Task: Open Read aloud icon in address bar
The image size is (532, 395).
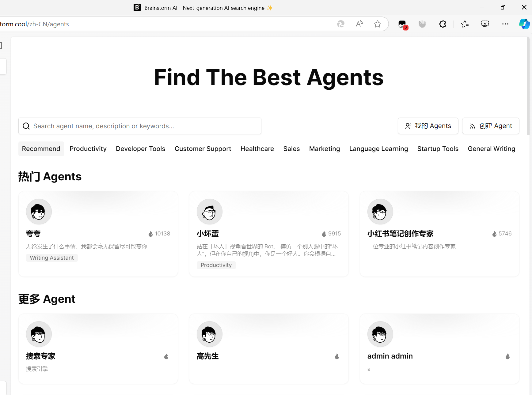Action: coord(359,24)
